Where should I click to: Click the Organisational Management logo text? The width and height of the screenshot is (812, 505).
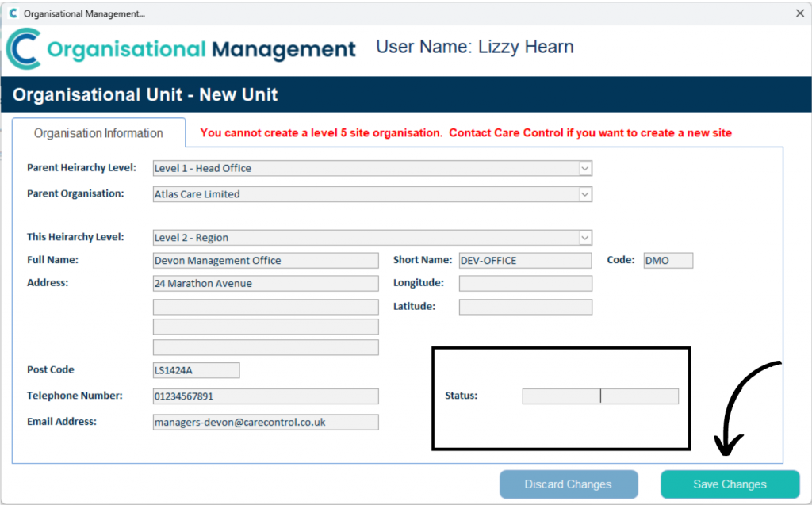[x=201, y=50]
